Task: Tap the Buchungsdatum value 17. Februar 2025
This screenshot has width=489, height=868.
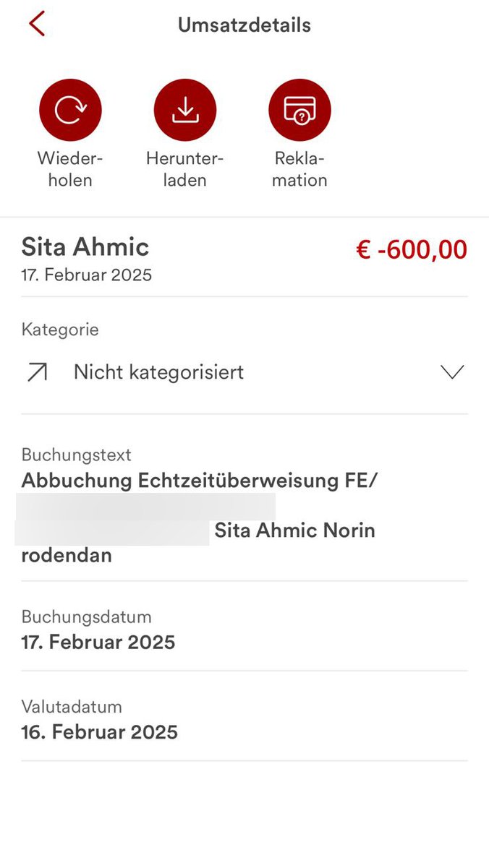Action: point(98,642)
